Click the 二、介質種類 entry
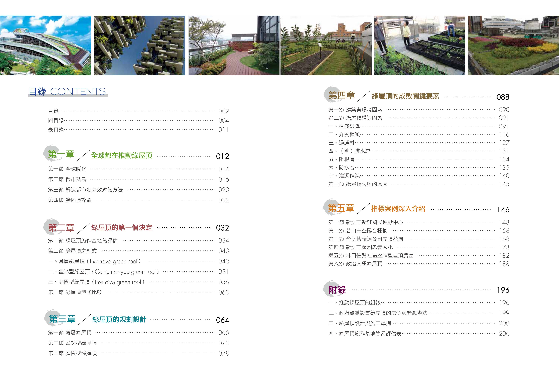 pyautogui.click(x=419, y=134)
